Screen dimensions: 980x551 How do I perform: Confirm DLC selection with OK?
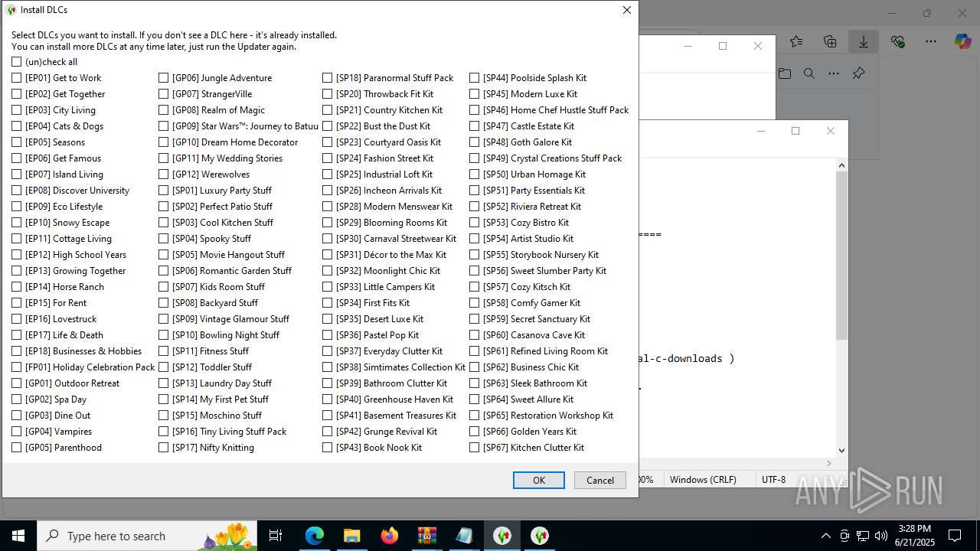539,480
